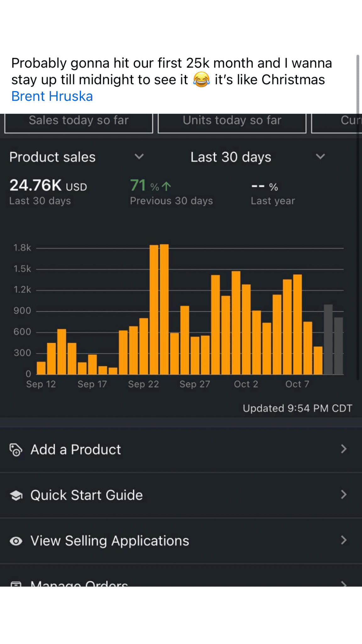Expand the Product sales dropdown
This screenshot has height=644, width=362.
pos(139,157)
